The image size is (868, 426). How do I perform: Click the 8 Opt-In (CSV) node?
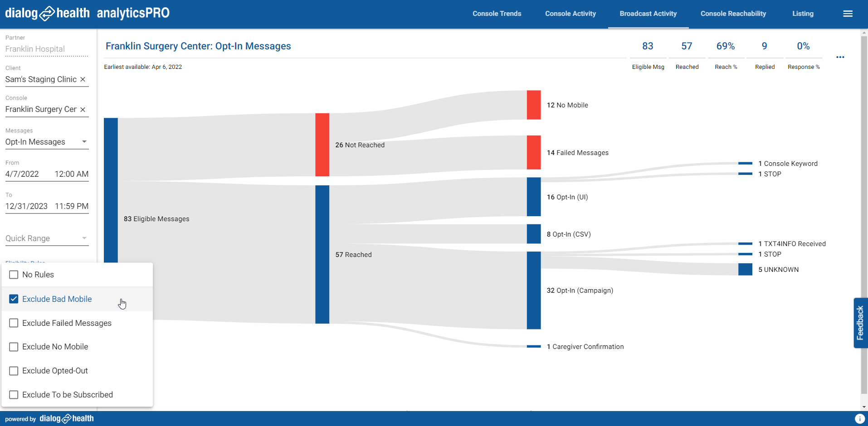[x=533, y=234]
